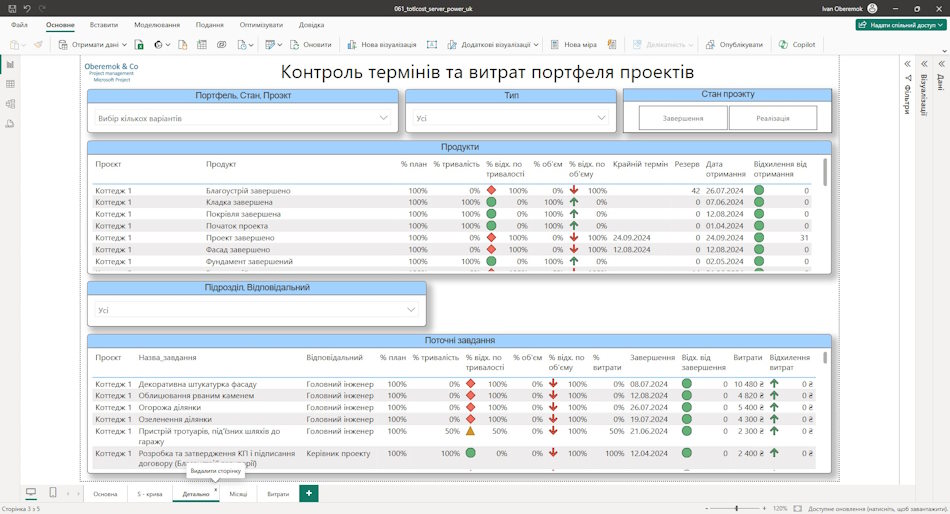Open the user account avatar
950x514 pixels.
point(872,8)
